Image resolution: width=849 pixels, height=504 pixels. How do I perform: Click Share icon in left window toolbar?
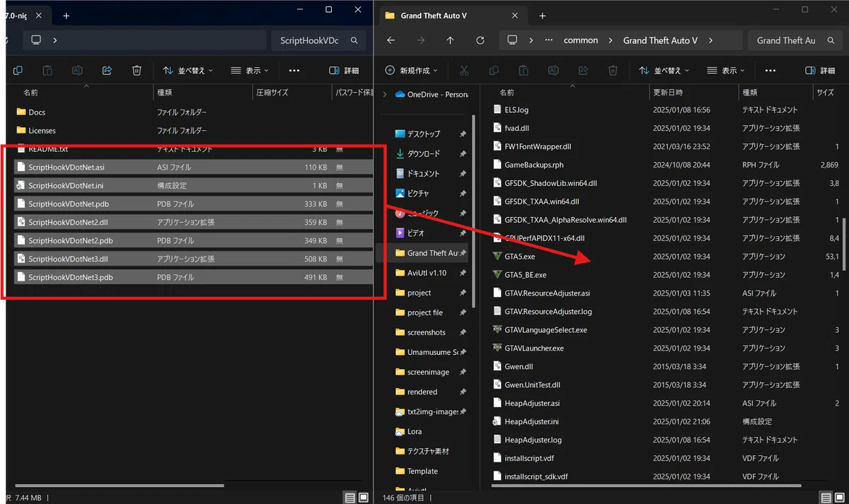pyautogui.click(x=107, y=71)
